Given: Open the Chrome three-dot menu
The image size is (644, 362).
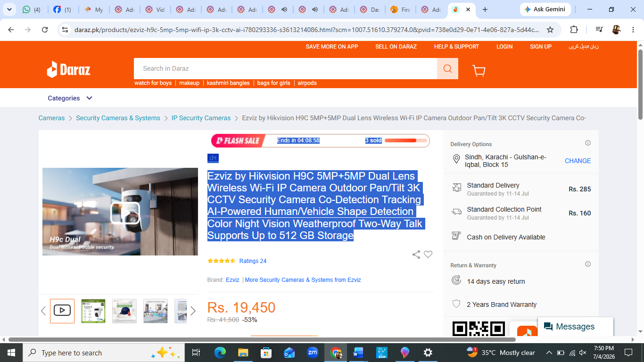Looking at the screenshot, I should [x=633, y=30].
